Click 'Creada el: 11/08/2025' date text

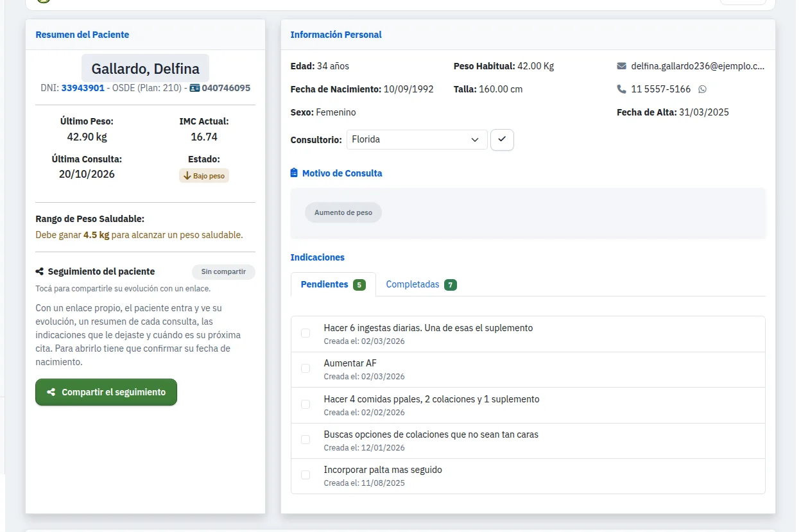(365, 483)
